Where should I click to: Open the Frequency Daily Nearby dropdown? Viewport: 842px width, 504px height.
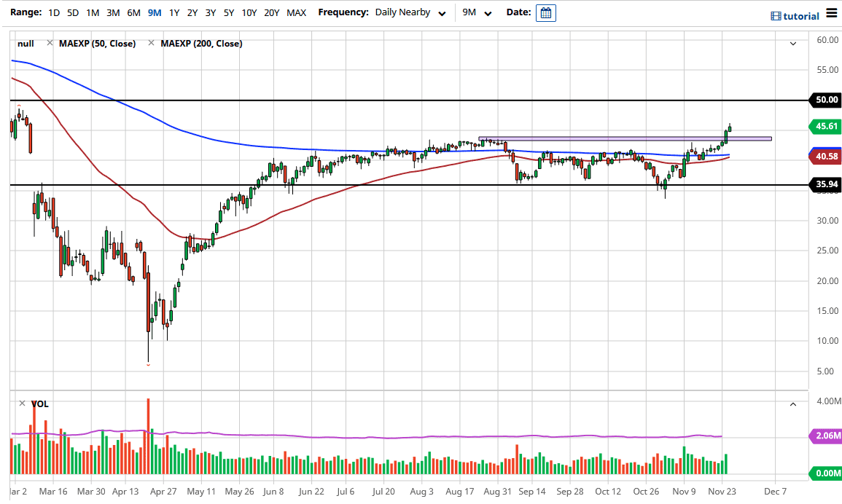[x=412, y=12]
